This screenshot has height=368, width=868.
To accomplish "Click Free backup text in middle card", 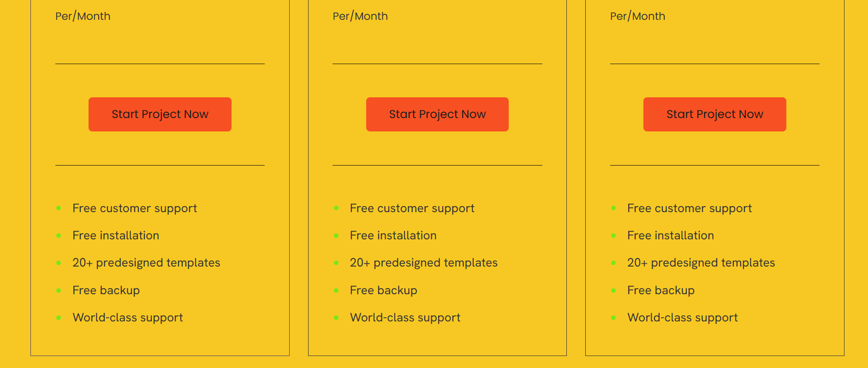I will tap(383, 290).
